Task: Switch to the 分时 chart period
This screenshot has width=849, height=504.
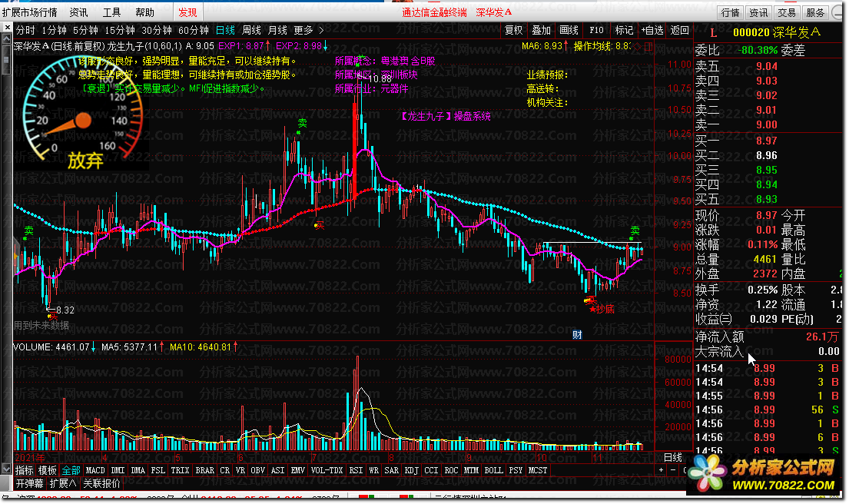Action: (x=25, y=30)
